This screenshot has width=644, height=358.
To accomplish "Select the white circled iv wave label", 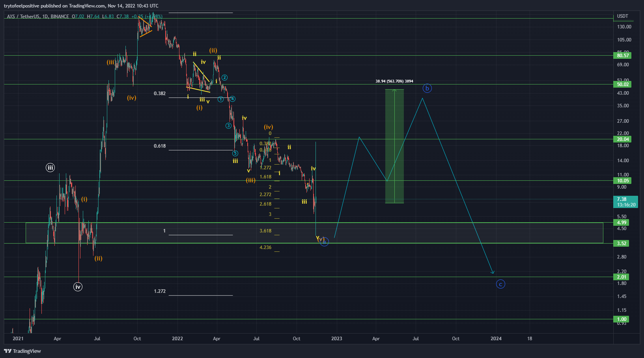I will click(x=78, y=287).
